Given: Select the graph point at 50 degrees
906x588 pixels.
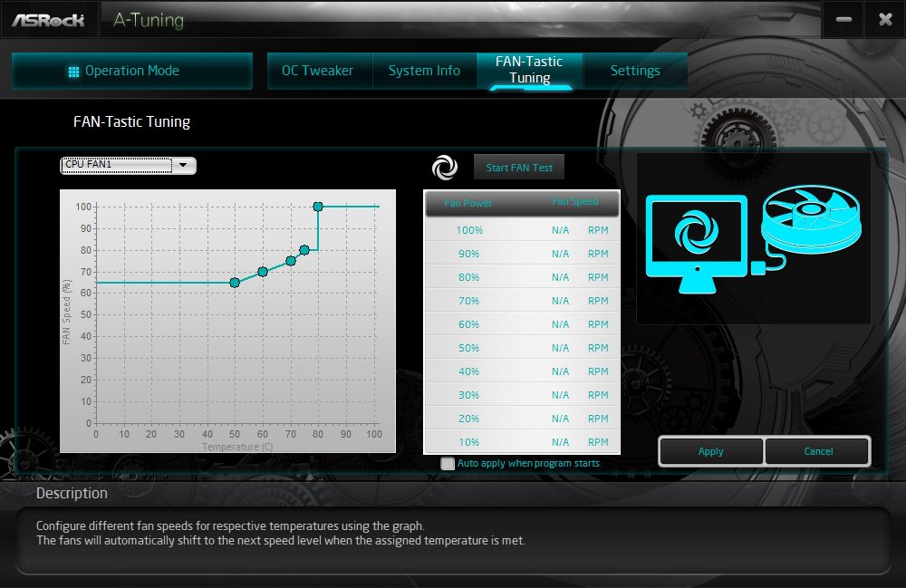Looking at the screenshot, I should [x=235, y=283].
